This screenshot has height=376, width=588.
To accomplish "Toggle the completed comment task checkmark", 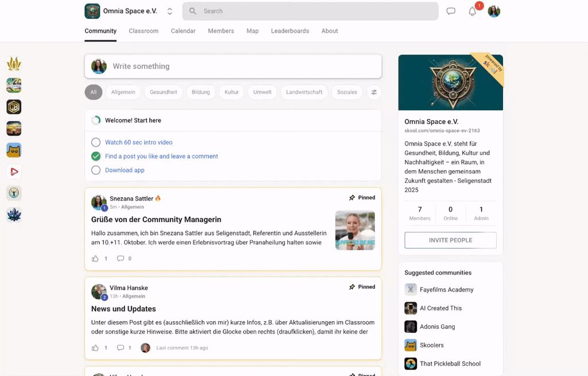I will coord(96,156).
